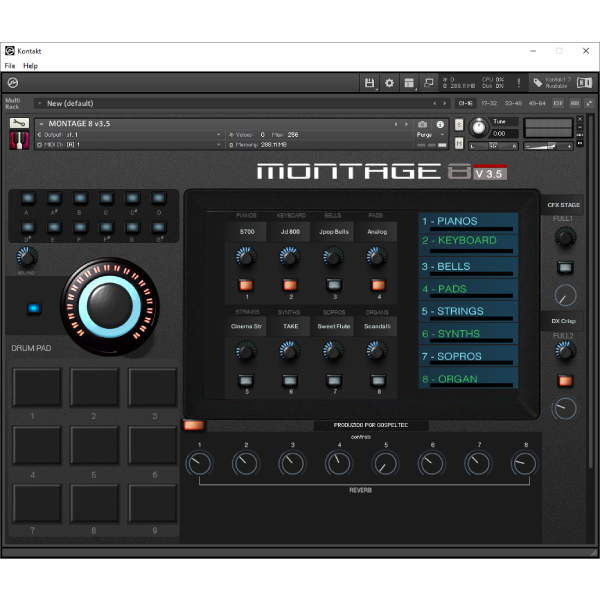Toggle the orange button above controls knobs
Image resolution: width=600 pixels, height=600 pixels.
tap(194, 425)
